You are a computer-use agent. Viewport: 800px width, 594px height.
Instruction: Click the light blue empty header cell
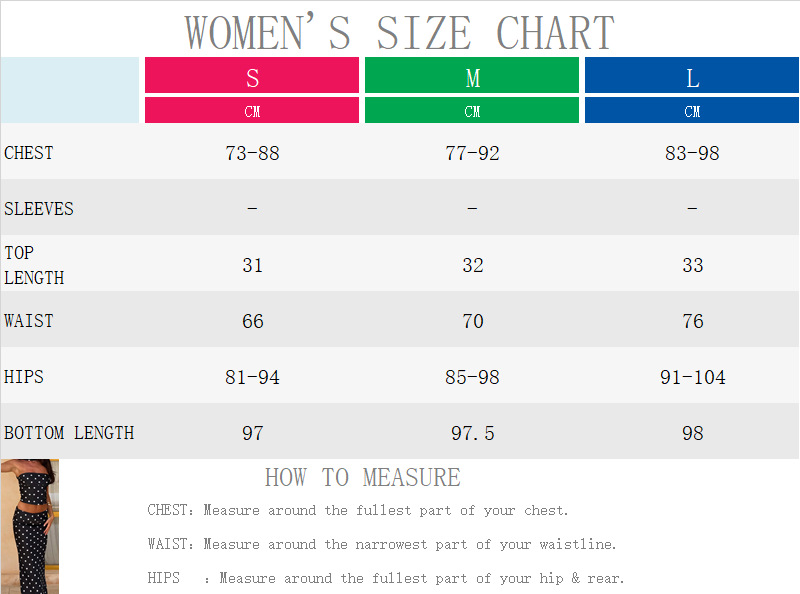70,89
